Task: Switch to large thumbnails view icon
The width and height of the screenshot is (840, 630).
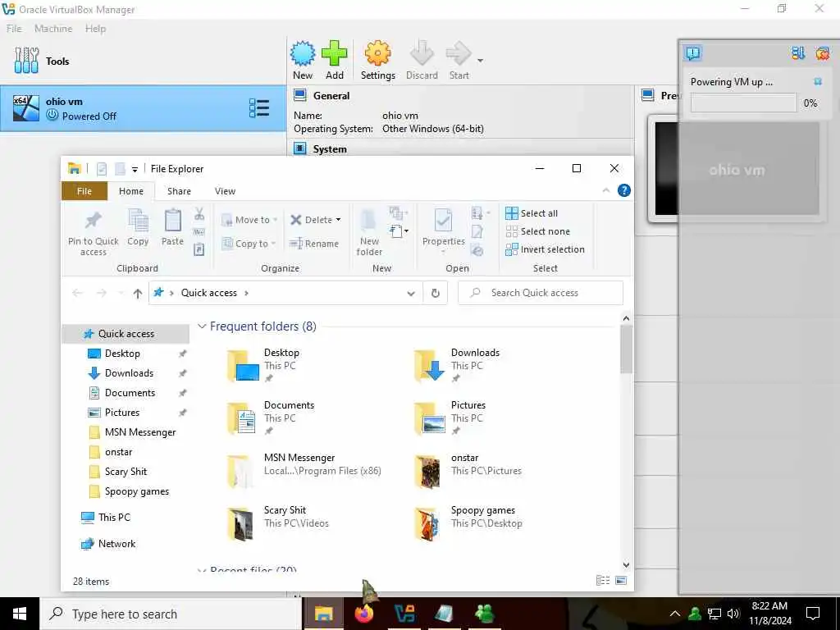Action: click(621, 580)
